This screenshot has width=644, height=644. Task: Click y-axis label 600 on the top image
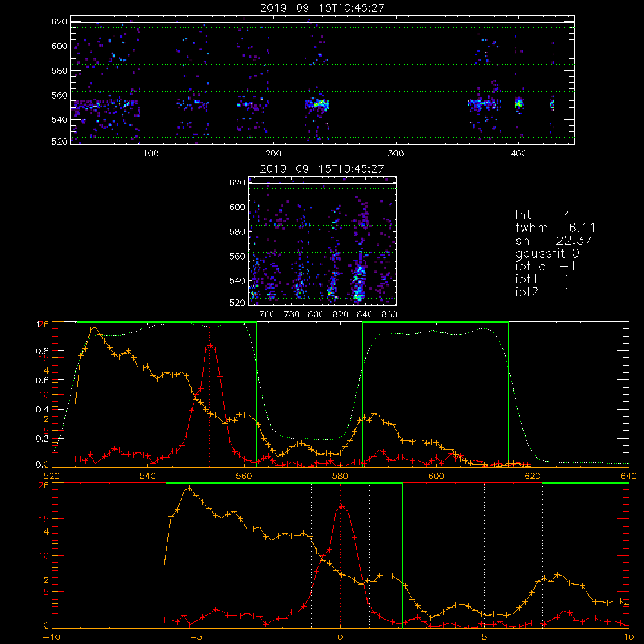coord(59,46)
